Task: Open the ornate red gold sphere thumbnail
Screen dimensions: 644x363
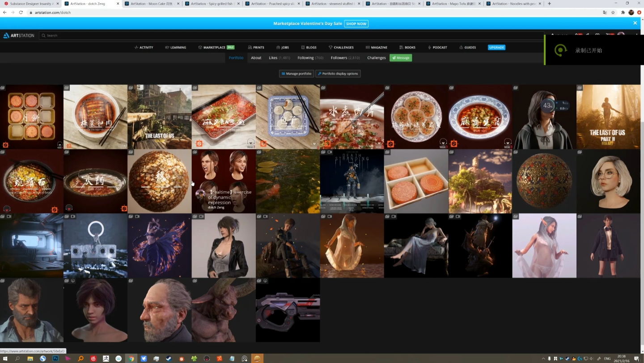Action: (x=544, y=181)
